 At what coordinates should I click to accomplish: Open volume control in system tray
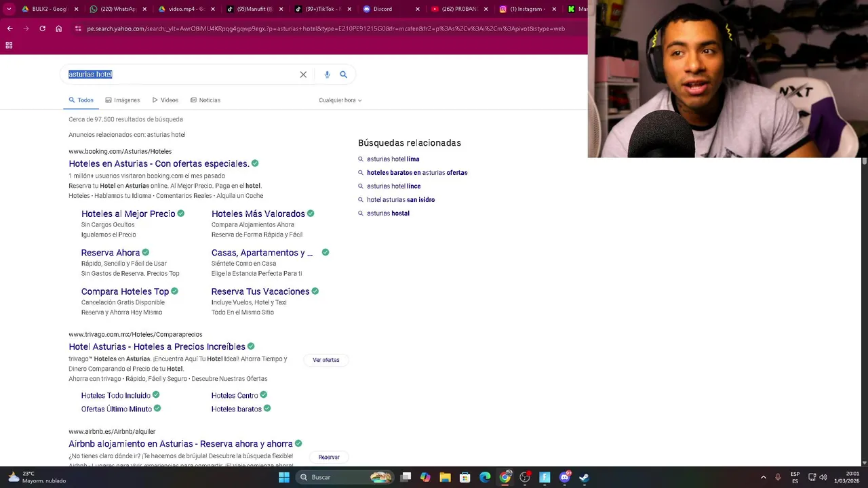pyautogui.click(x=823, y=477)
